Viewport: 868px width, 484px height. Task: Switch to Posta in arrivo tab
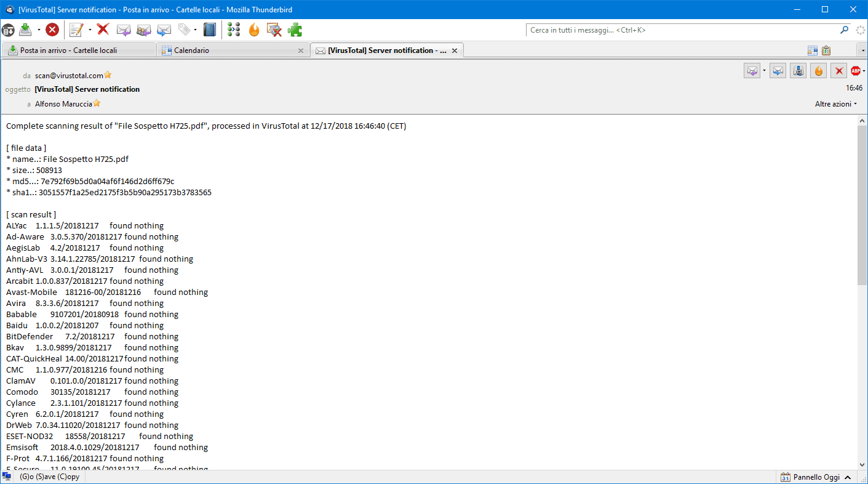(x=78, y=50)
